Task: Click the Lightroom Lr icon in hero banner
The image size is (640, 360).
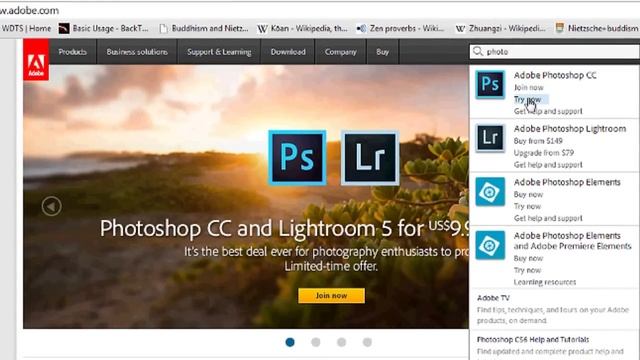Action: 370,158
